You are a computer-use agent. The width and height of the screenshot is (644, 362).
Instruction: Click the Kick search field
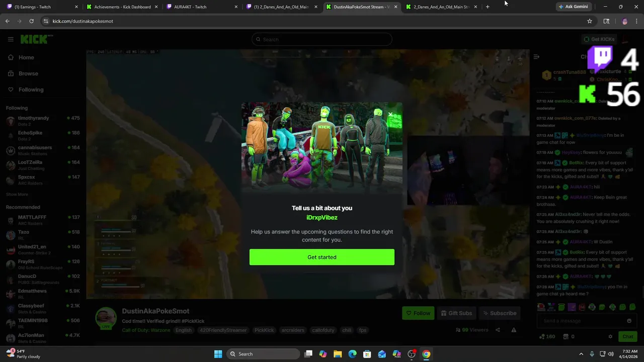(322, 39)
